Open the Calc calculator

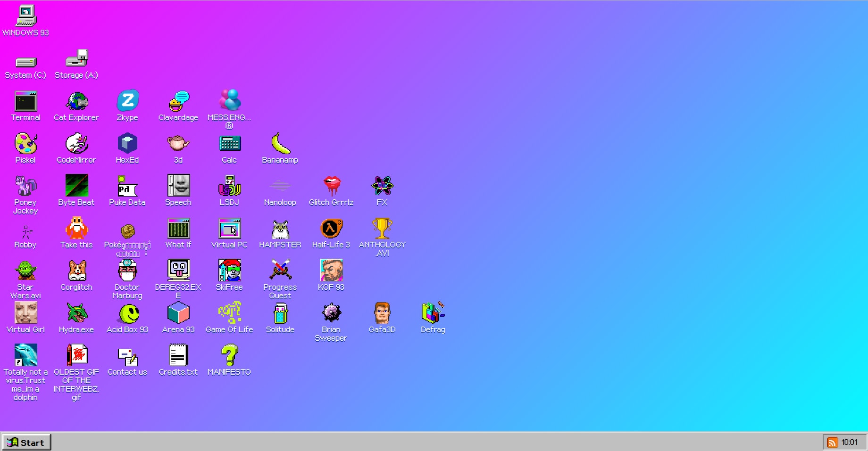[229, 144]
